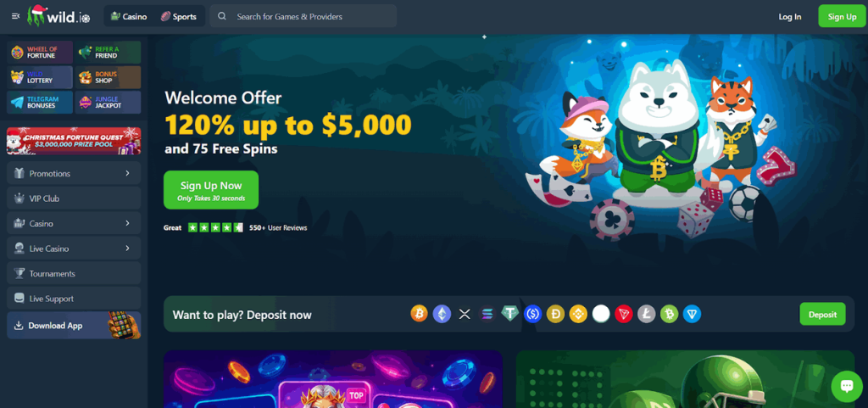Image resolution: width=868 pixels, height=408 pixels.
Task: Open VIP Club from sidebar
Action: point(74,198)
